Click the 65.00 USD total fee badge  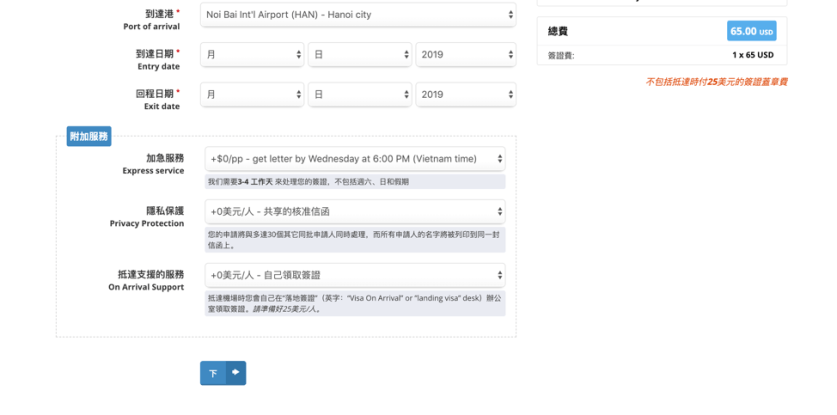[x=751, y=31]
